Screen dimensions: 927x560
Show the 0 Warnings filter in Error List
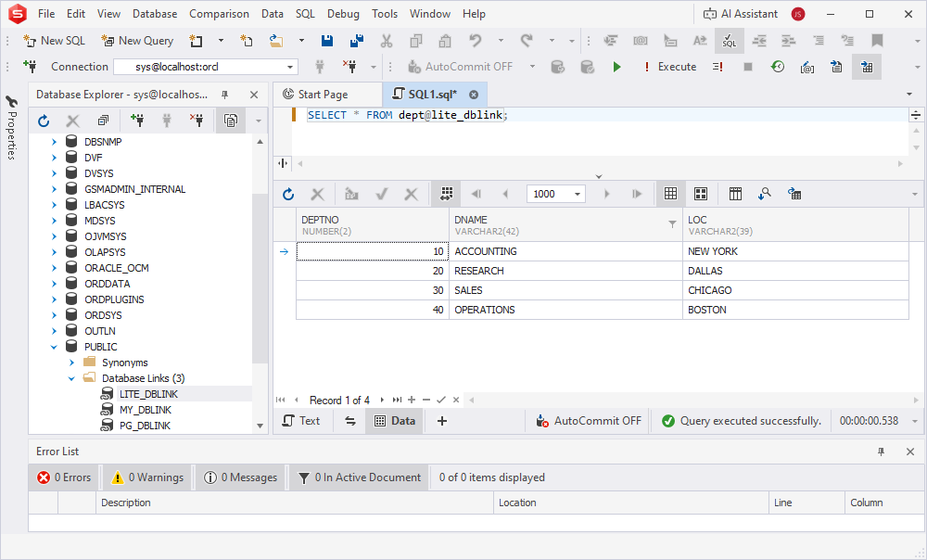pos(146,477)
